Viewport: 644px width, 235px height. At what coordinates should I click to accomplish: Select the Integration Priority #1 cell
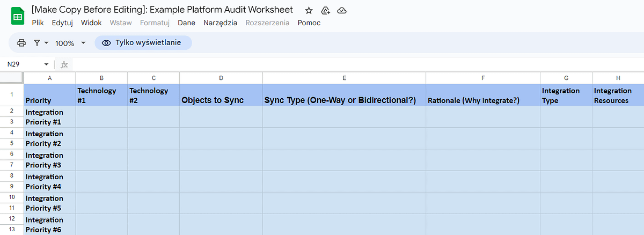(49, 117)
